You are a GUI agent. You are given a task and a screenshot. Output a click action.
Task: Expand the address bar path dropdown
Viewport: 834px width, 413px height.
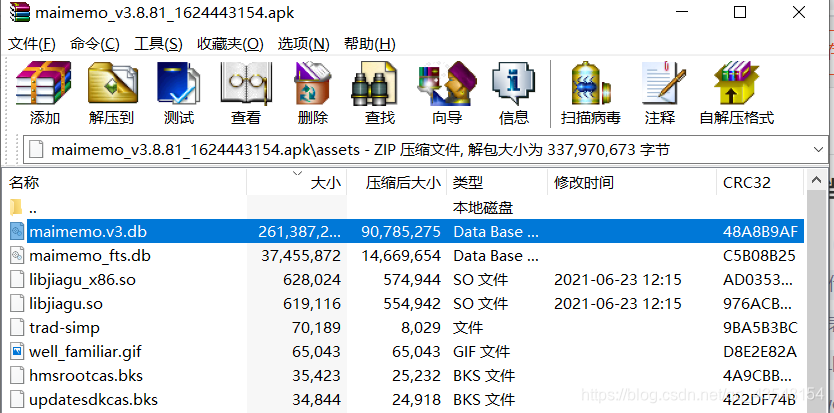[818, 151]
